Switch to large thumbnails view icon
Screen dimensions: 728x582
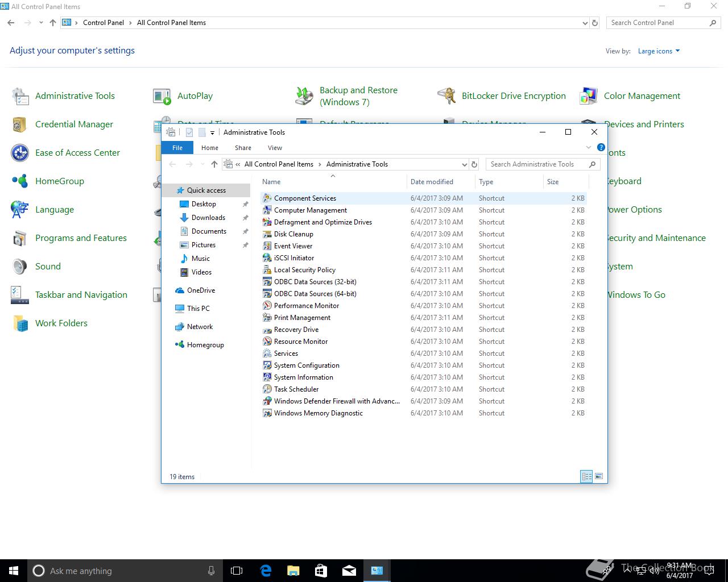click(x=598, y=477)
